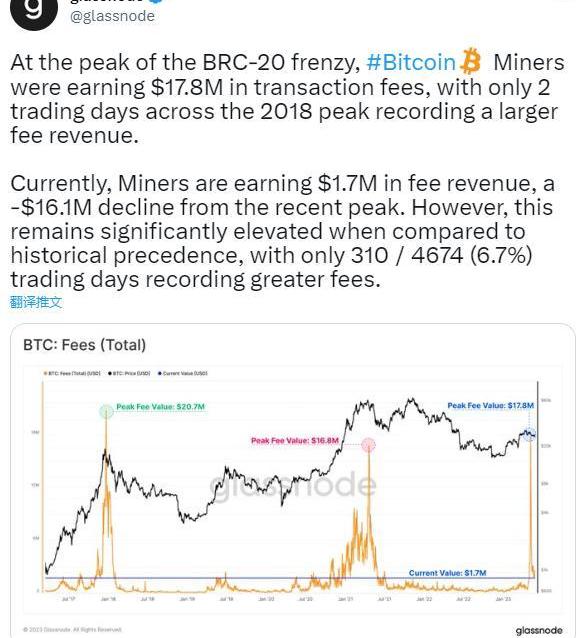
Task: Select the Peak Fee Value: $20.7M label
Action: tap(161, 407)
